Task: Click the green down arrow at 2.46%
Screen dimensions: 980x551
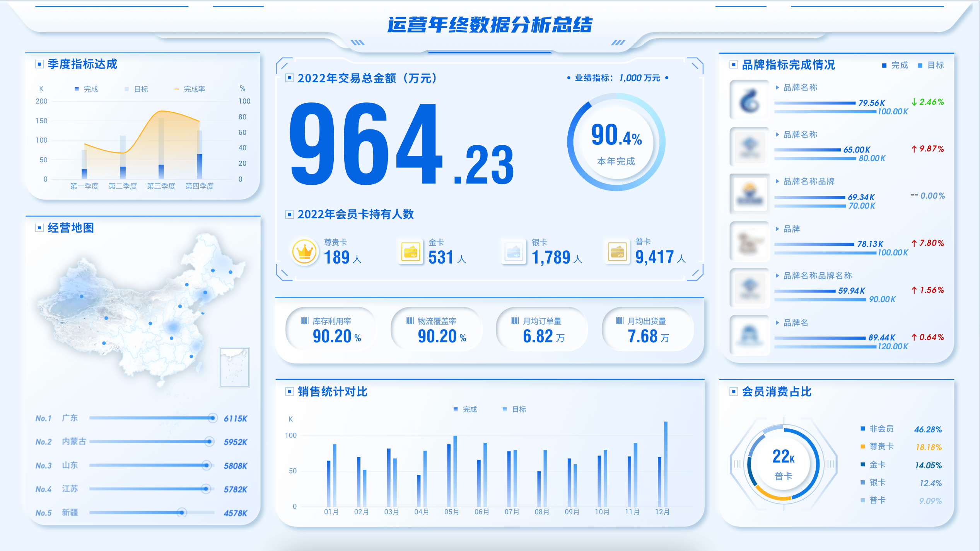Action: coord(914,102)
